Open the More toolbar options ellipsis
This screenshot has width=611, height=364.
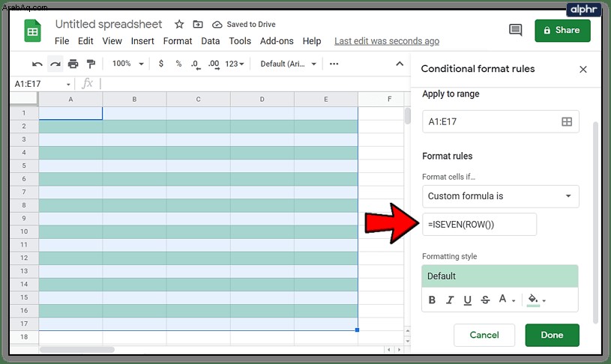(x=334, y=64)
